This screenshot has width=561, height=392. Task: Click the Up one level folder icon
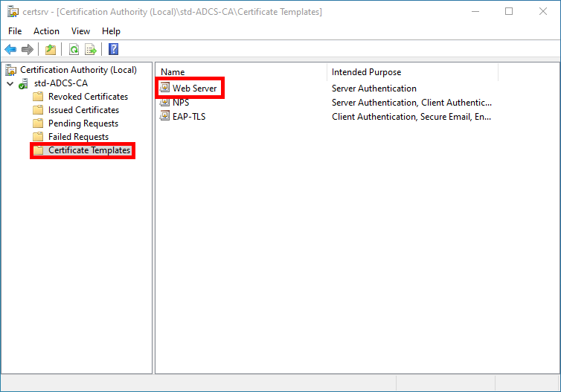coord(51,49)
